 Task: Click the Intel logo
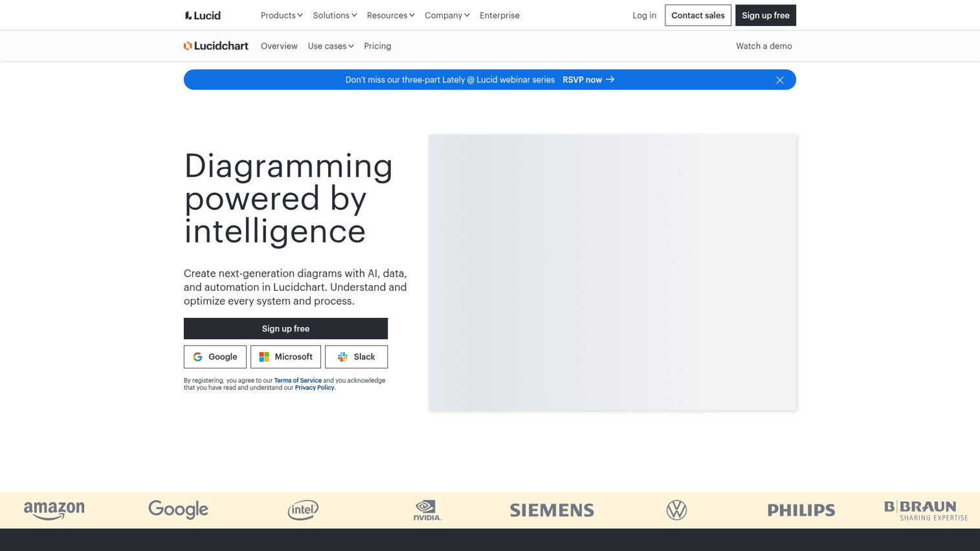coord(303,510)
